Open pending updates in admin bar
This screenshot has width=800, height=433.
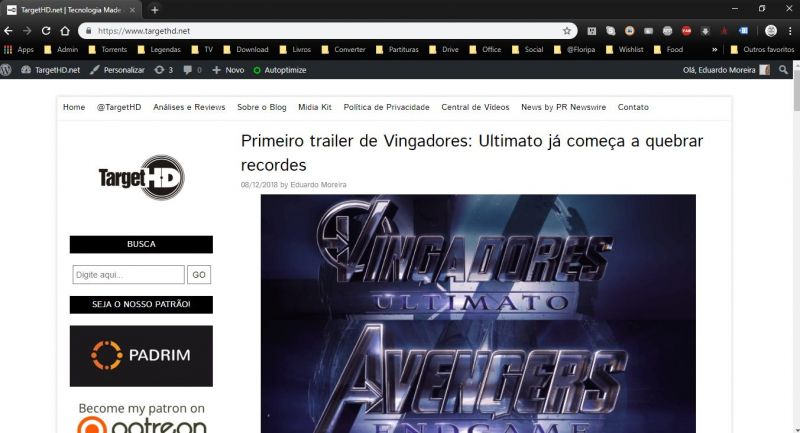tap(163, 70)
